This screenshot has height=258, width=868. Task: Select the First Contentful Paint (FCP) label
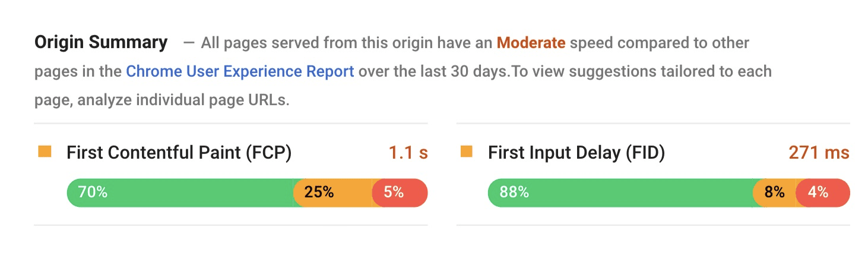[x=179, y=153]
